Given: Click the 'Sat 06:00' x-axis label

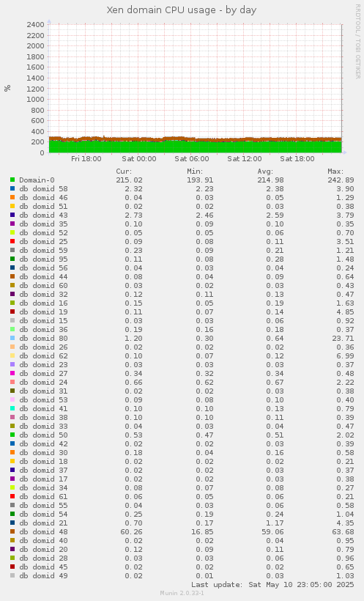Looking at the screenshot, I should pos(192,159).
